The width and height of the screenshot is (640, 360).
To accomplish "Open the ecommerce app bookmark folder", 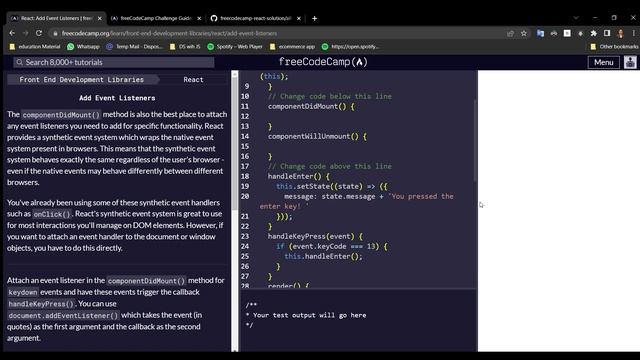I will coord(292,47).
